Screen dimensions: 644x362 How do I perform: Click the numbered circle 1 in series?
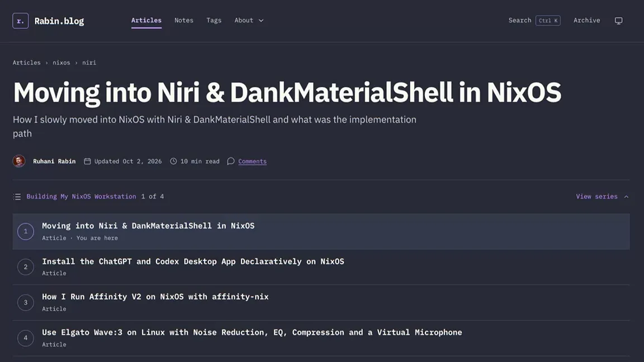click(x=26, y=231)
